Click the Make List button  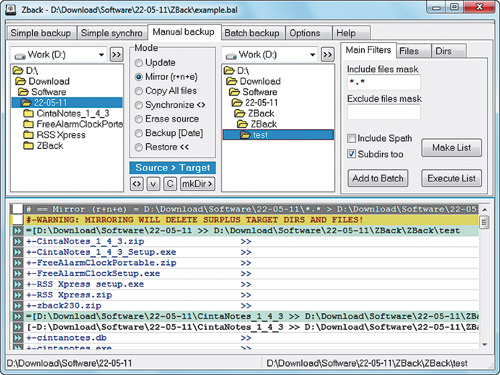pos(451,148)
